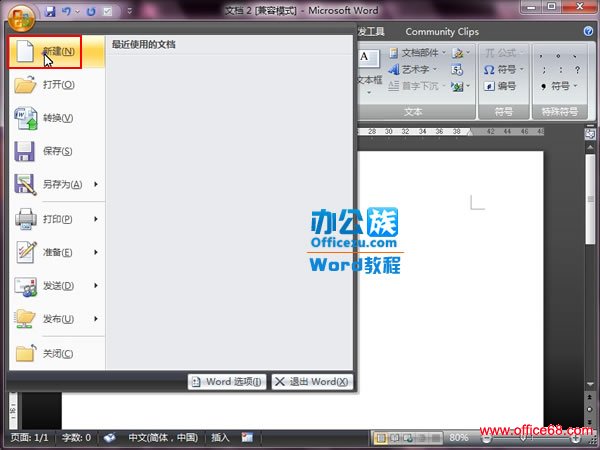Click the proofing check icon in status bar
This screenshot has height=450, width=600.
click(x=110, y=437)
